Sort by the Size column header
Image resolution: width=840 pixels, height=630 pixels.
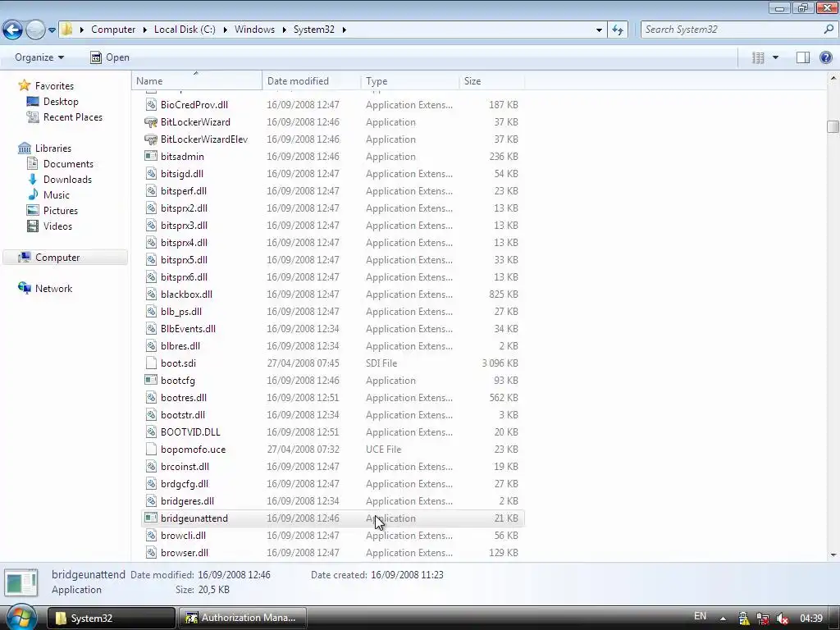492,81
